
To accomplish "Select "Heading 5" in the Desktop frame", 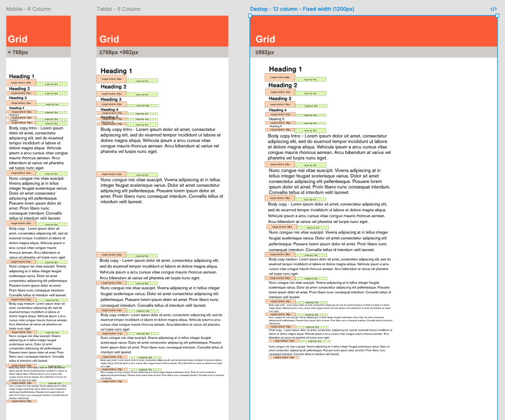I will [276, 119].
